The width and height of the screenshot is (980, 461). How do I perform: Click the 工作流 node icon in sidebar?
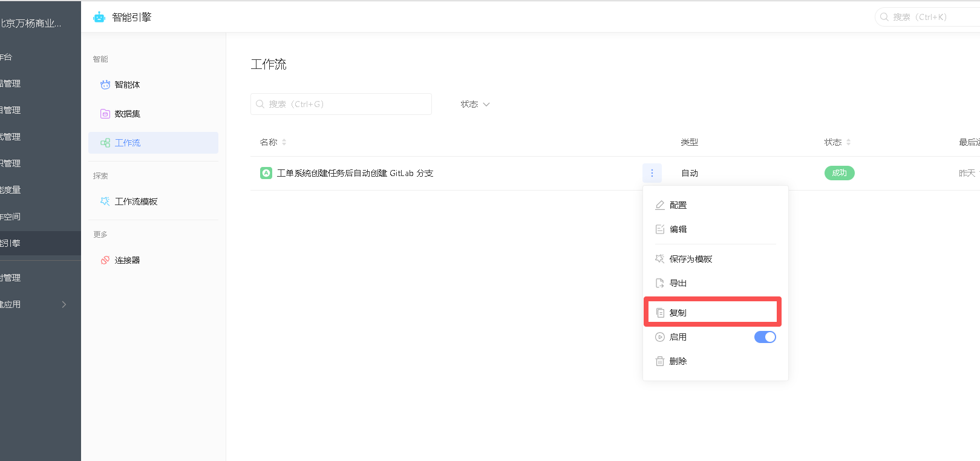(x=105, y=143)
